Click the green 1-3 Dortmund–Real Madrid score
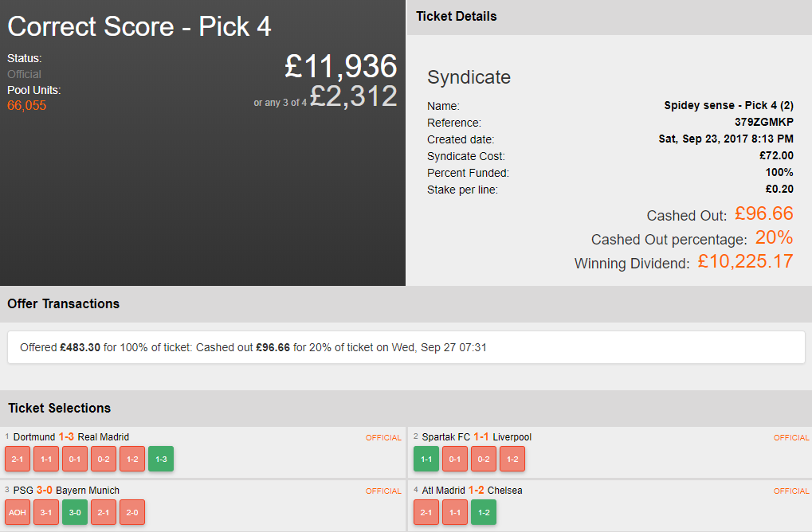This screenshot has height=532, width=812. (x=161, y=459)
